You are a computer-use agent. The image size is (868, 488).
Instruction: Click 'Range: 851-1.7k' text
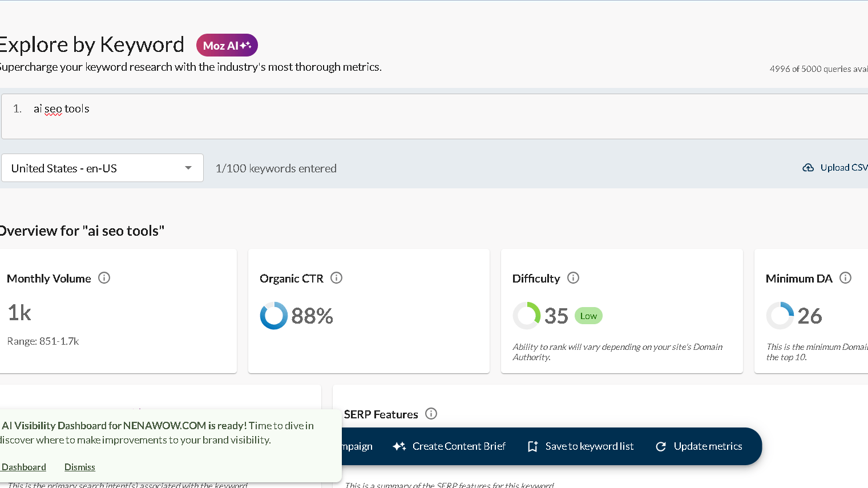[43, 341]
